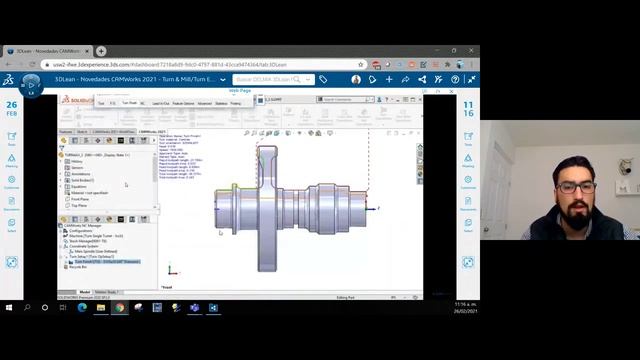Open the Lead In/Out dialog tab

pos(160,104)
